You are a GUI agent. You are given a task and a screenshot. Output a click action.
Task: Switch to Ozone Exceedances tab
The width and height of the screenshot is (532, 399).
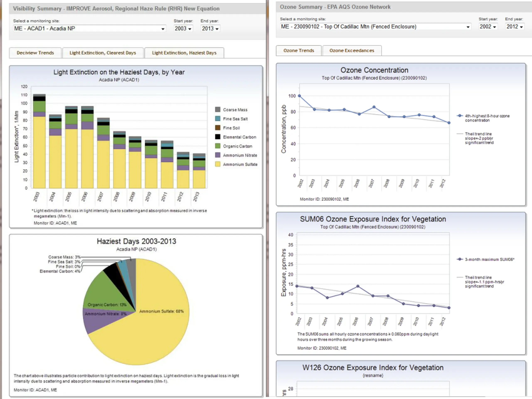352,50
